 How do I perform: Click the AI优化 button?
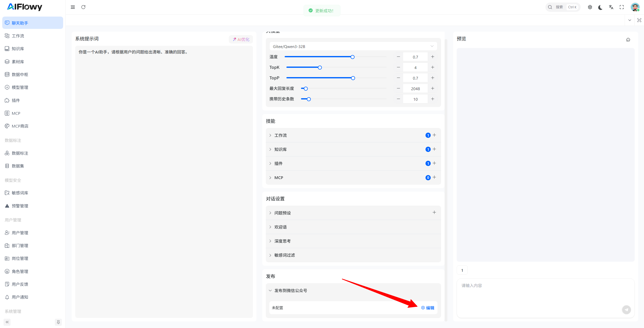[x=241, y=39]
